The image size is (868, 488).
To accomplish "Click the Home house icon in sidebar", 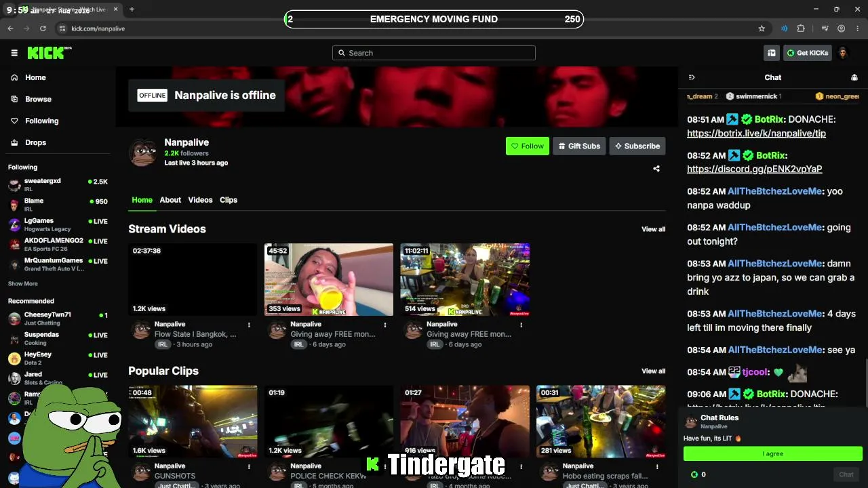I will click(14, 77).
